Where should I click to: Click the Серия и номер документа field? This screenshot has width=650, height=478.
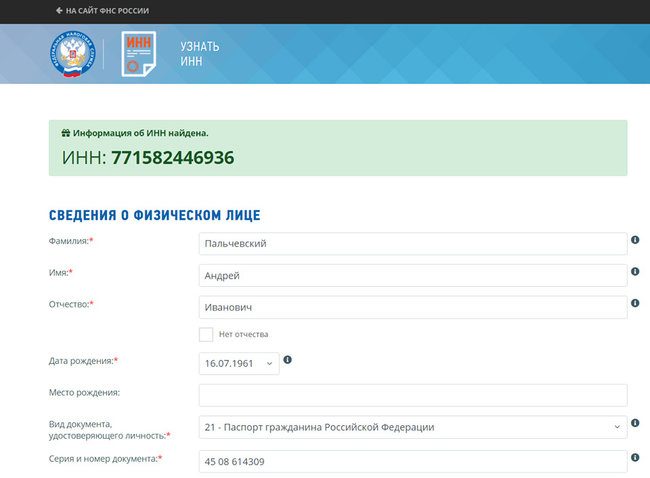(412, 461)
